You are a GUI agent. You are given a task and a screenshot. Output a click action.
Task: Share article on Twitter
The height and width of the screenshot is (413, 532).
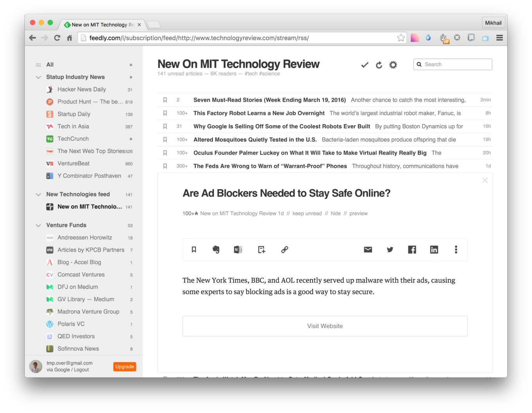pyautogui.click(x=390, y=249)
